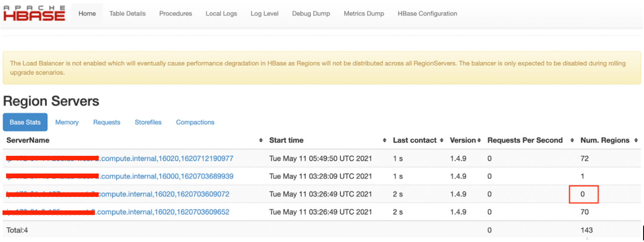Sort by Num. Regions sort arrows
Image resolution: width=644 pixels, height=242 pixels.
coord(636,140)
